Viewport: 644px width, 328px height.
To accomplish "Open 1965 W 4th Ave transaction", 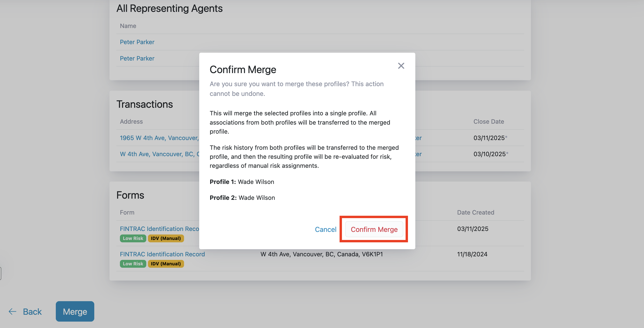I will (x=159, y=138).
